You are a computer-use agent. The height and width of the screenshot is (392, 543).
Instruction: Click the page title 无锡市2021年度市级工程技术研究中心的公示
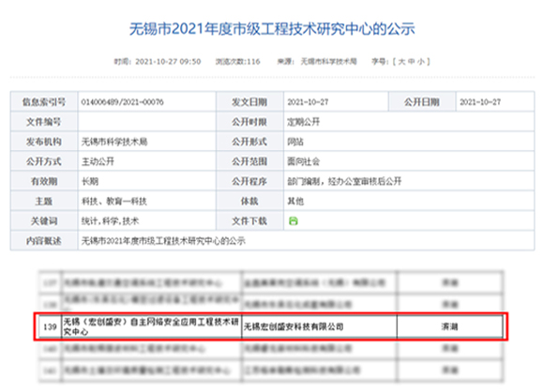pos(272,29)
